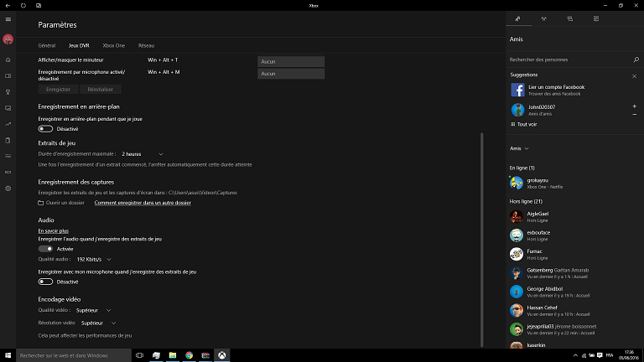
Task: Open maximum recording duration dropdown
Action: pyautogui.click(x=143, y=154)
